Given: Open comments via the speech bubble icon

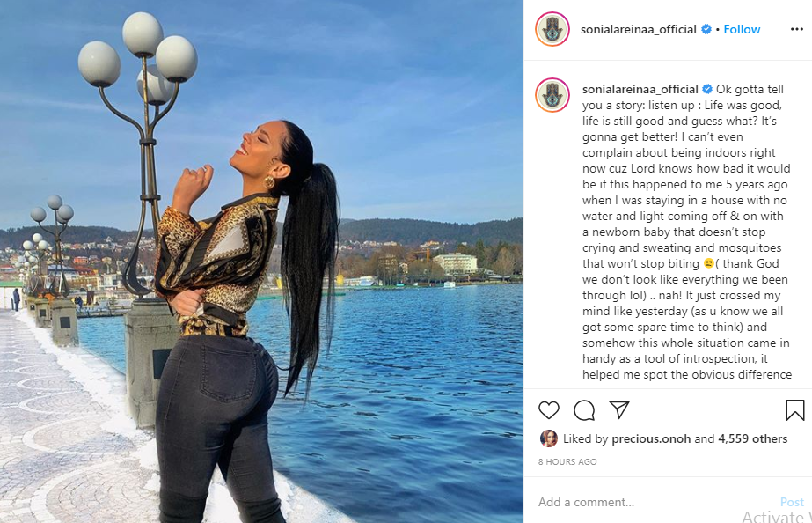Looking at the screenshot, I should (x=584, y=410).
